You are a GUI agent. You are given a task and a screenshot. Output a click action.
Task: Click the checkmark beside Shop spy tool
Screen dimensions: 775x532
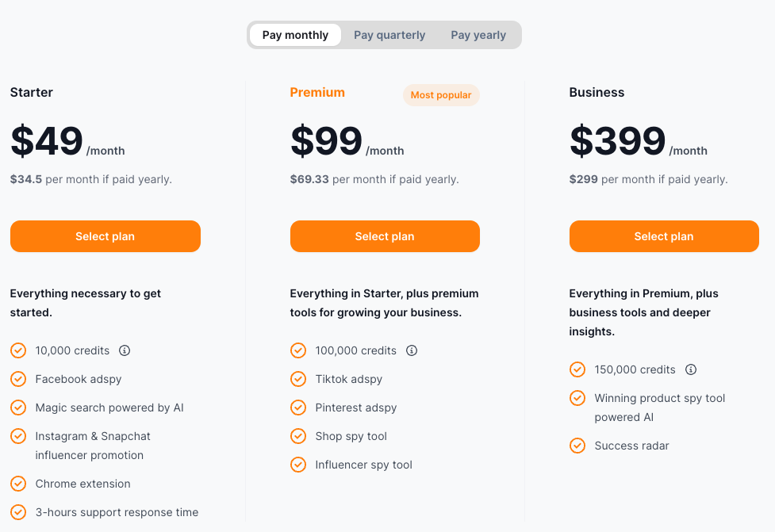298,436
